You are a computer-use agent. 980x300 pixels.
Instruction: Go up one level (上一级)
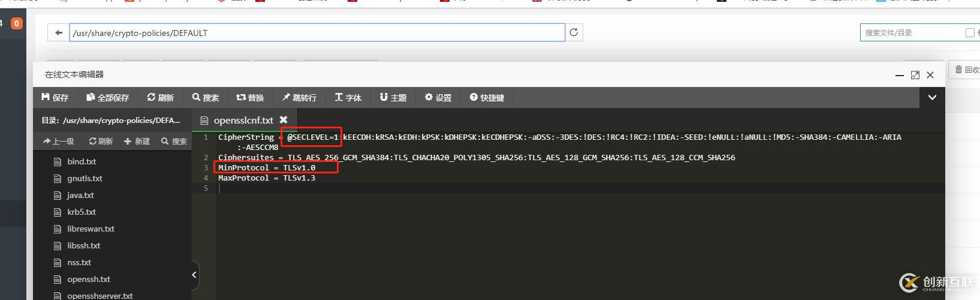point(59,141)
